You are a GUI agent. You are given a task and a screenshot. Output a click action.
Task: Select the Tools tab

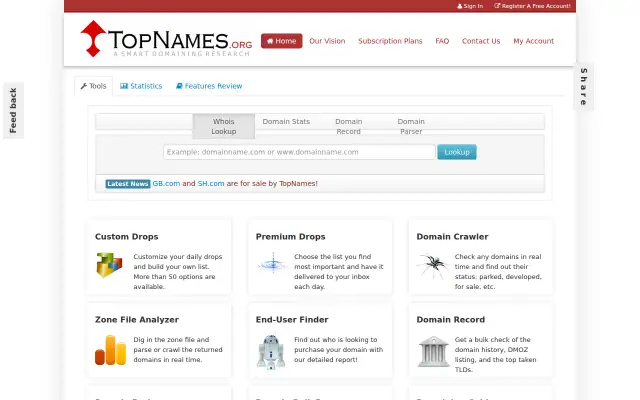click(x=93, y=86)
